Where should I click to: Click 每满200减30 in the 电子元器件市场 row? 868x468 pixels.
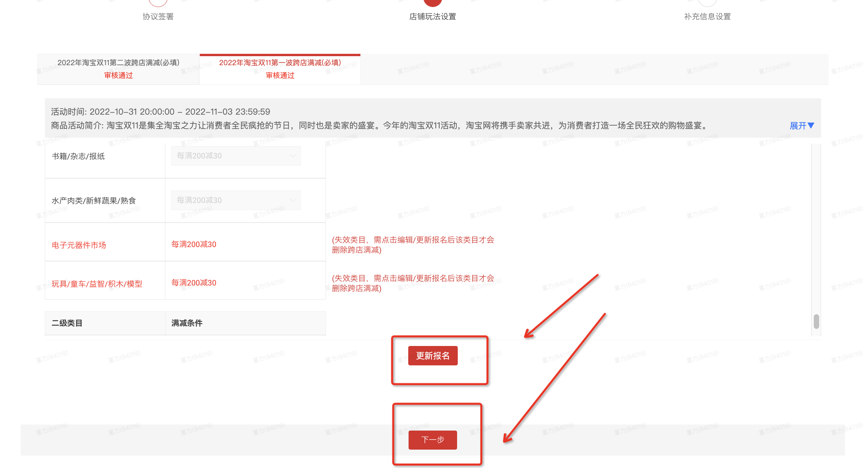(194, 244)
